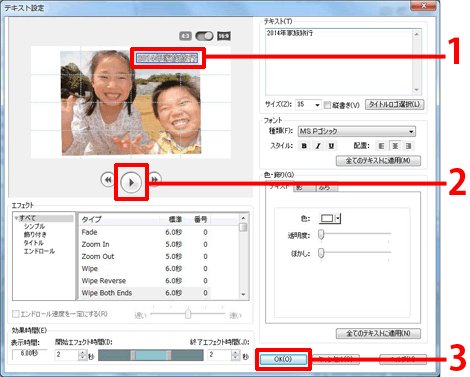
Task: Switch to the 影 shadow tab
Action: pos(304,188)
